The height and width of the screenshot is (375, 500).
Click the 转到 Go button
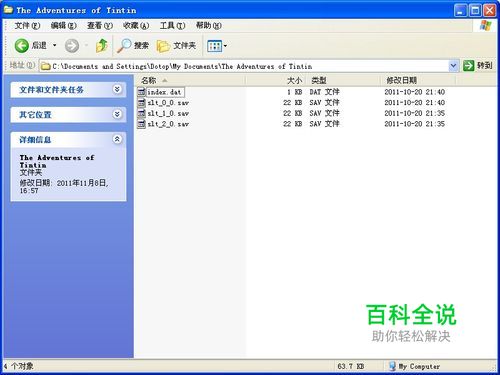(x=478, y=66)
